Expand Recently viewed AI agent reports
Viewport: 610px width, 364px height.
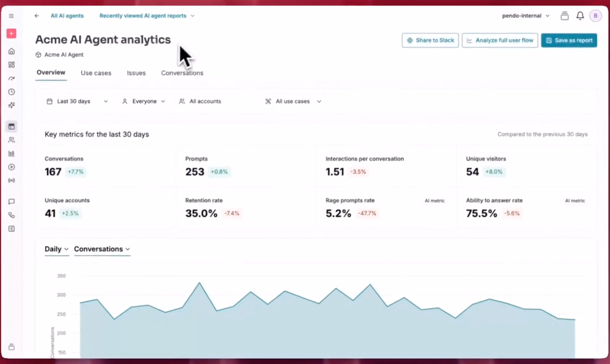coord(147,16)
